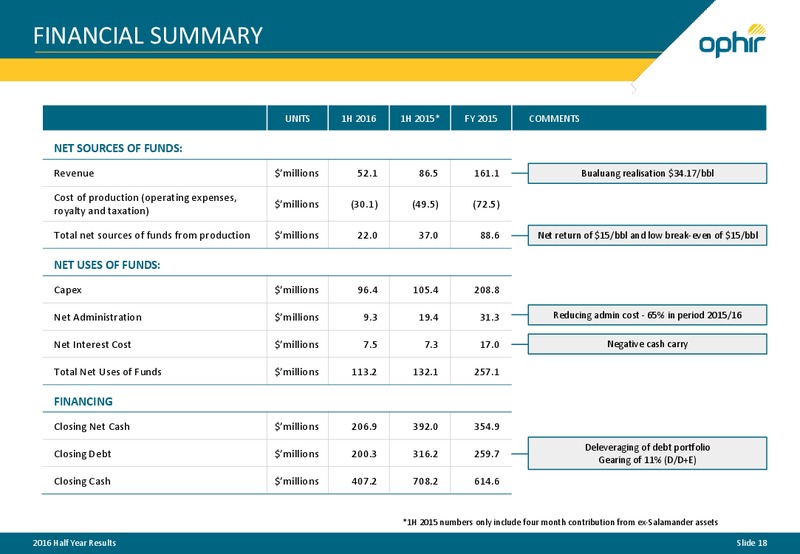Click Net Administration value 9.3

370,317
